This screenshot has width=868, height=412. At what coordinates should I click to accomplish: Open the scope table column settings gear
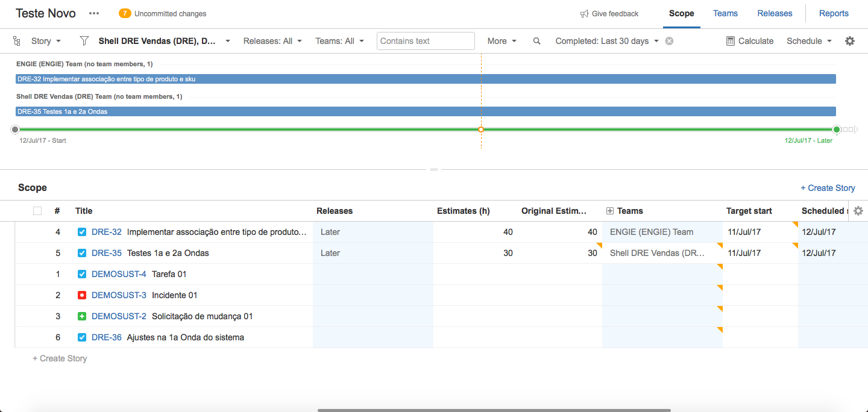tap(858, 211)
